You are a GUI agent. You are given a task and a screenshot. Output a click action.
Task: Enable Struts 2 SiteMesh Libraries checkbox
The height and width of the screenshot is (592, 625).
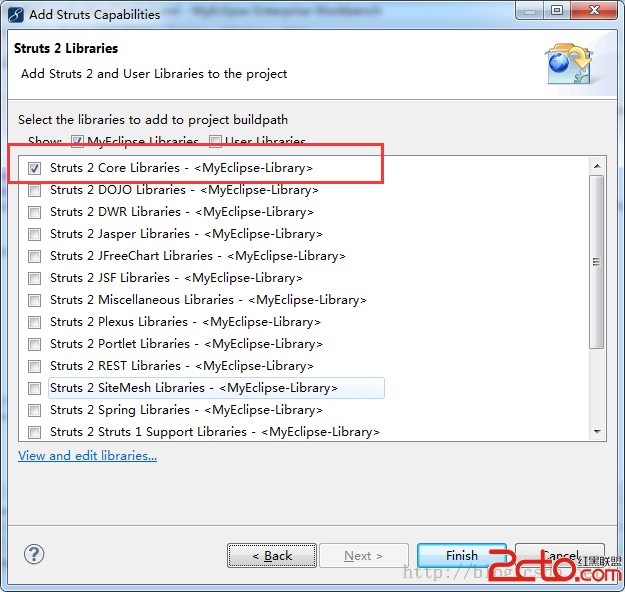click(x=35, y=388)
